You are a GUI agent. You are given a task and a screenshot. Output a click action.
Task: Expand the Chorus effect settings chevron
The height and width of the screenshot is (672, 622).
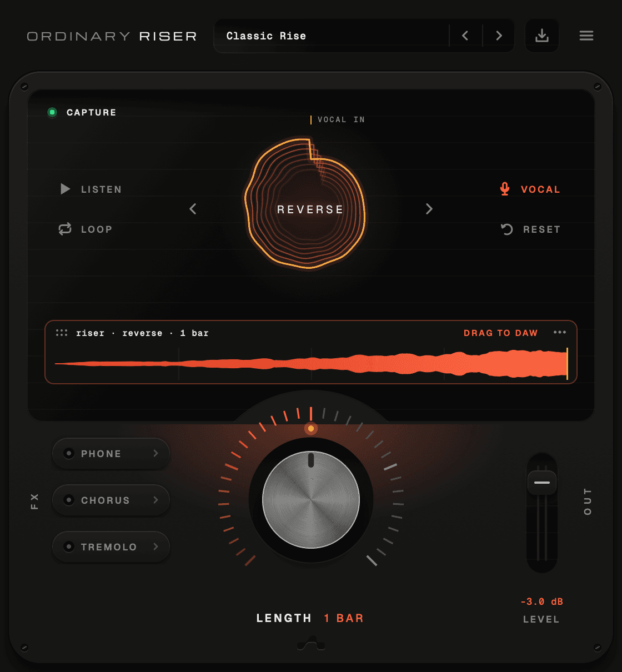155,500
